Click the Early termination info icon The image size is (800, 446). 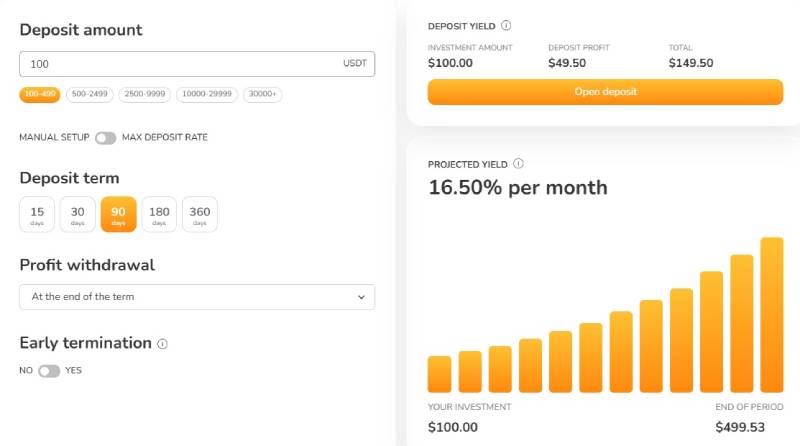[x=162, y=344]
